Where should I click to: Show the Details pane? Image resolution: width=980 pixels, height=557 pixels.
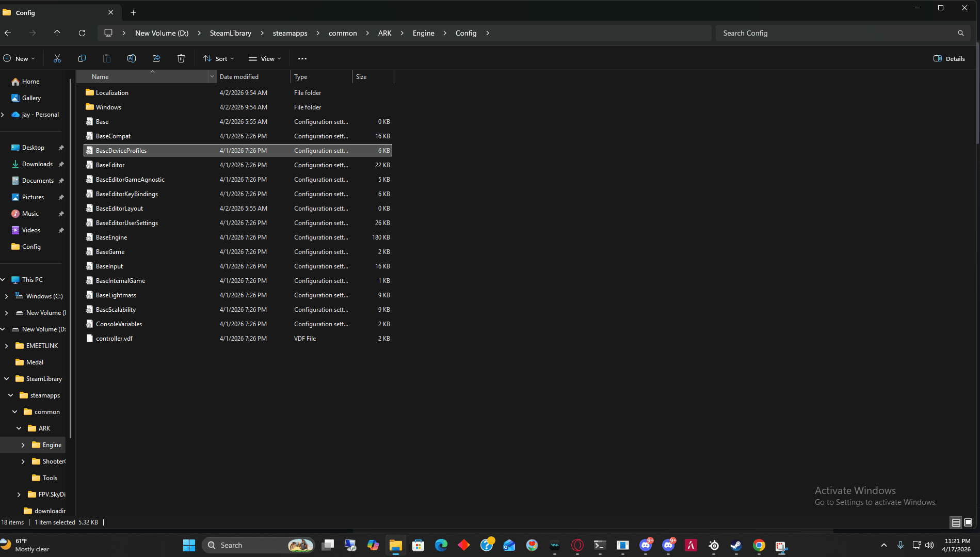click(x=949, y=58)
